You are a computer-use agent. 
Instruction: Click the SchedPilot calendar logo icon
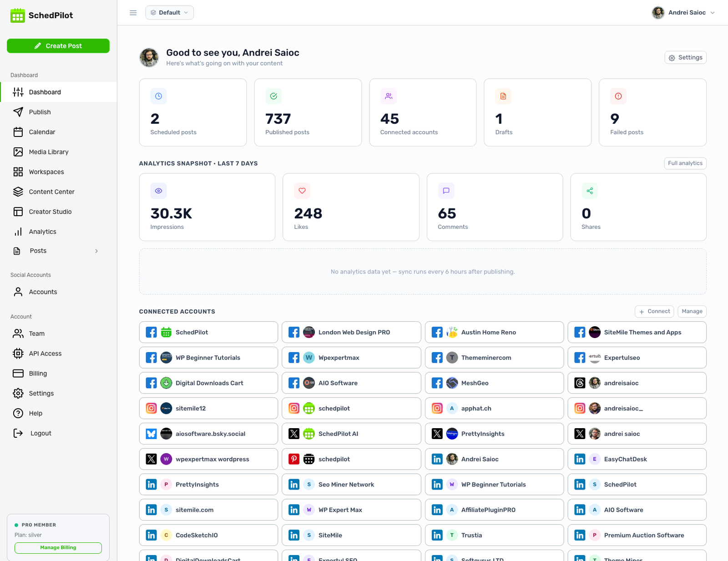point(18,15)
